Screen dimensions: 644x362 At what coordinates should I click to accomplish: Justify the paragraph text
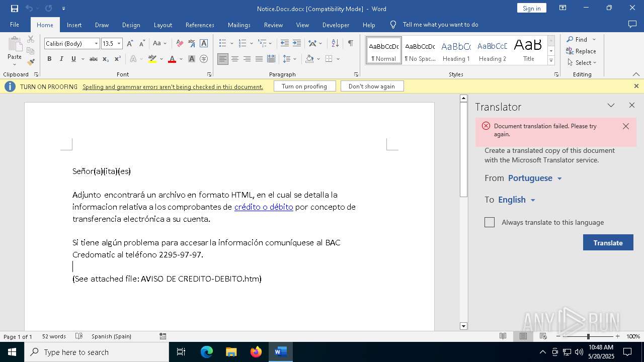point(259,59)
